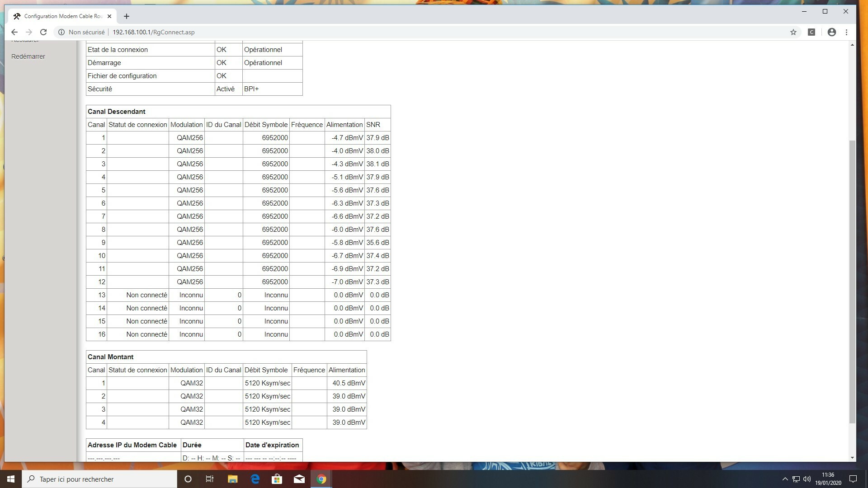Viewport: 868px width, 488px height.
Task: Click Non connecté in channel 16 row
Action: tap(146, 334)
